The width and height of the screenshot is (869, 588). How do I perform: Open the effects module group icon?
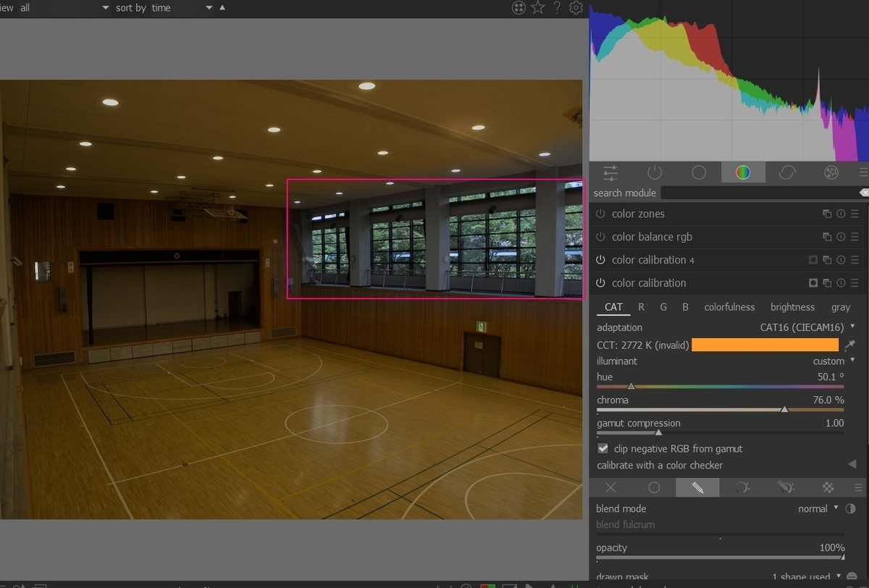pyautogui.click(x=831, y=172)
